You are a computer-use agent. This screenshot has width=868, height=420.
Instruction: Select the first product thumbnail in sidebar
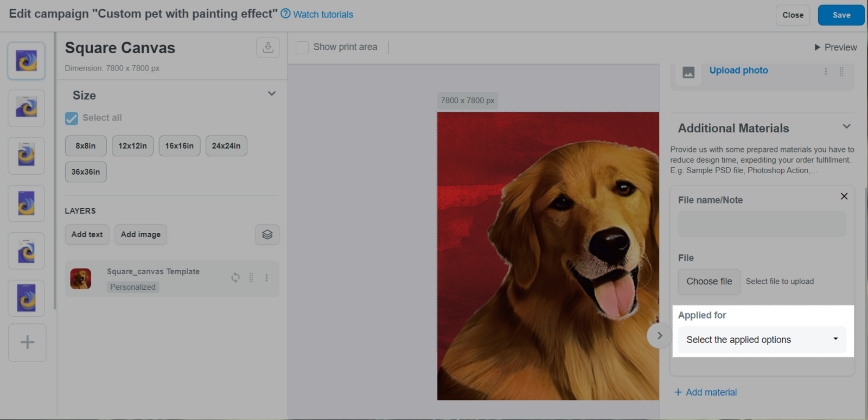[26, 61]
